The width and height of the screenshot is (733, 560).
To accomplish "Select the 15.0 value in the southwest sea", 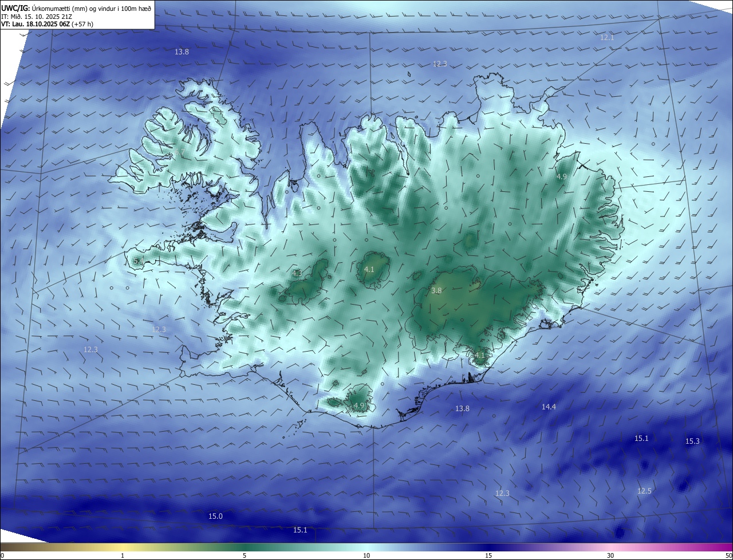I will [x=215, y=516].
